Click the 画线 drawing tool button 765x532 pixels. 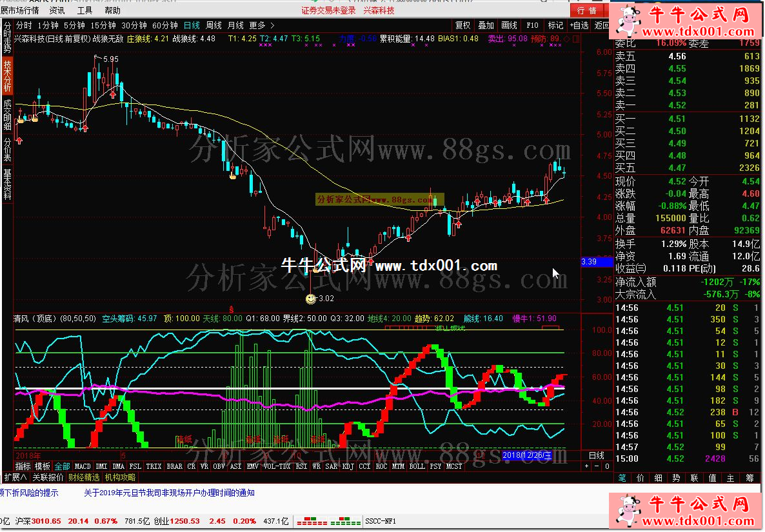click(x=509, y=25)
